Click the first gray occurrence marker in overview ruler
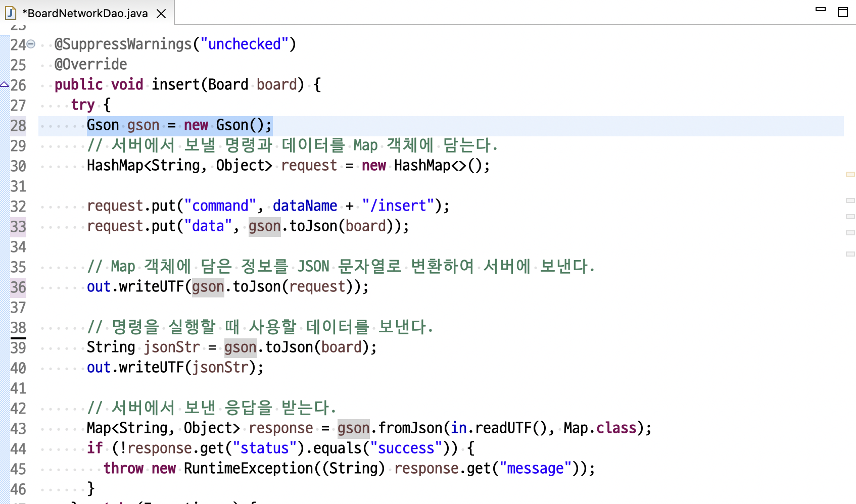Screen dimensions: 856x504 [850, 200]
